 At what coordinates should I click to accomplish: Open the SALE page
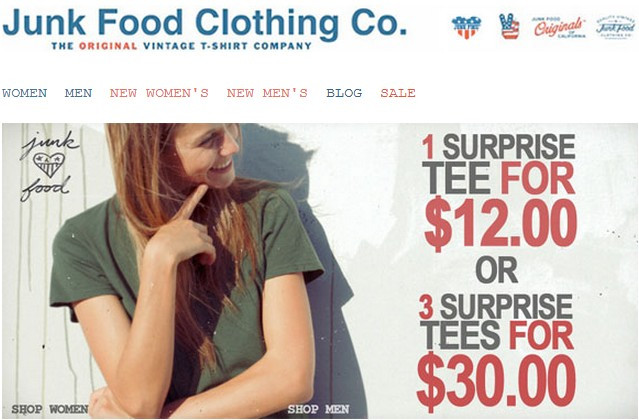398,93
